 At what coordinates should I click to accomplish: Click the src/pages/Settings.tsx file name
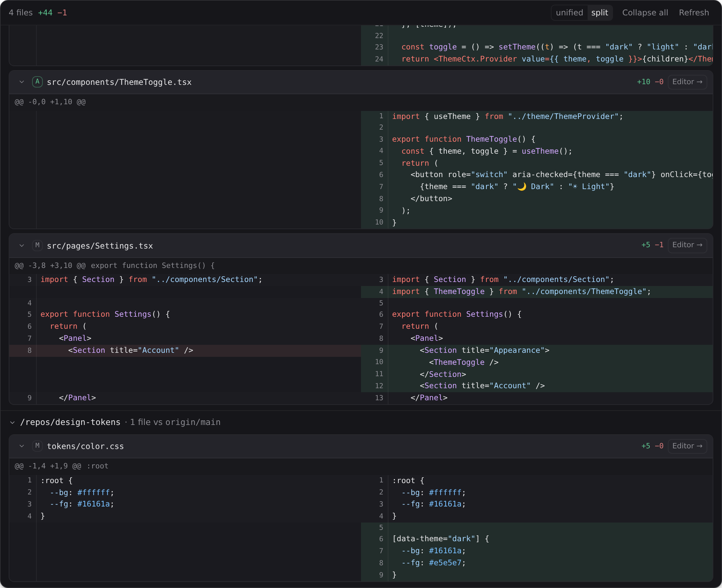[x=100, y=246]
